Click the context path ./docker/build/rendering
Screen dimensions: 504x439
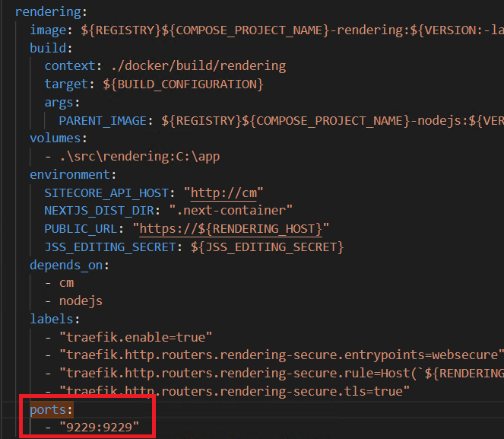tap(198, 66)
